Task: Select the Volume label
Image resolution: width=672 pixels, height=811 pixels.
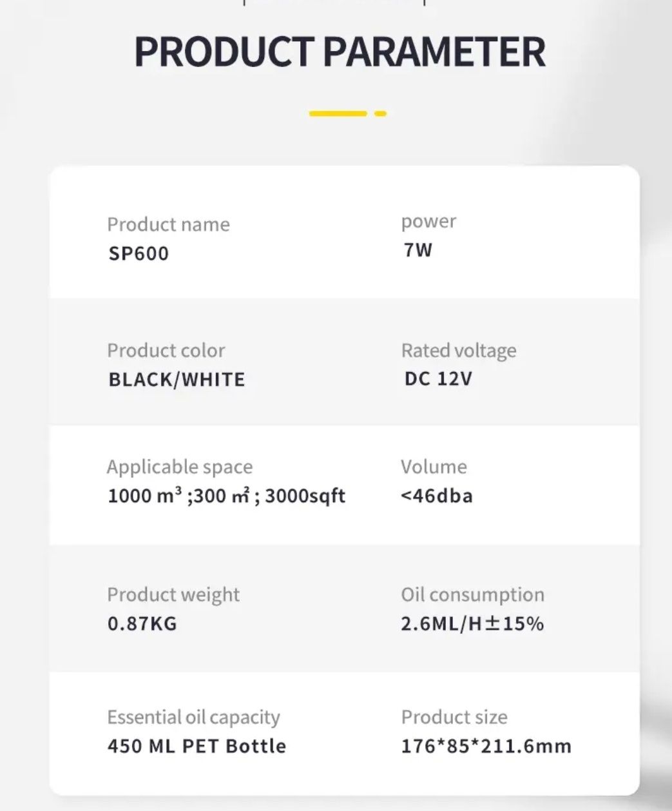Action: [434, 467]
